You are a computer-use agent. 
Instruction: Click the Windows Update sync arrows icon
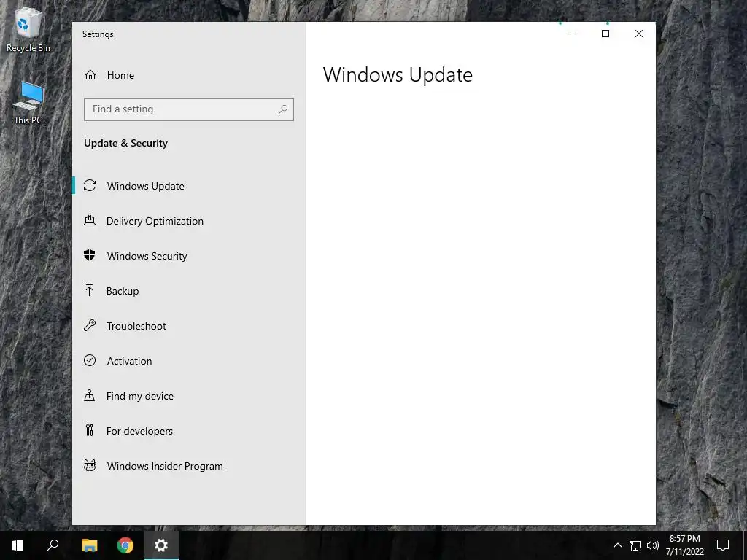(x=90, y=186)
